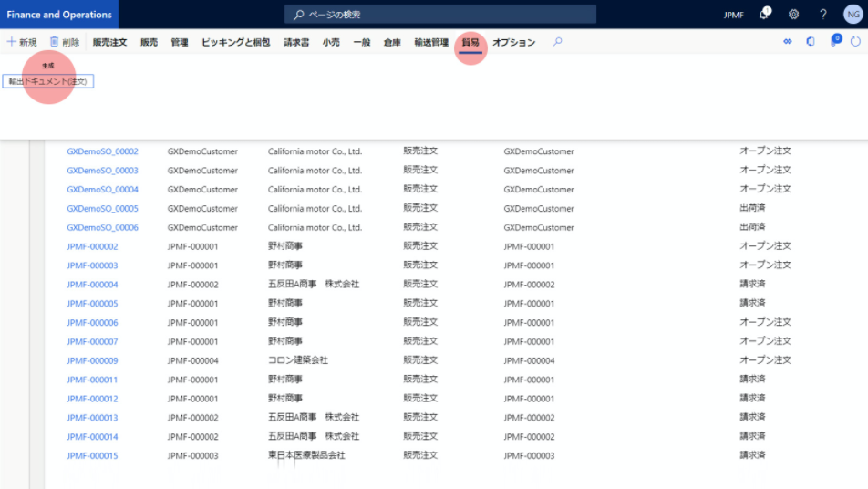
Task: Open sales order JPMF-000002
Action: click(x=92, y=246)
